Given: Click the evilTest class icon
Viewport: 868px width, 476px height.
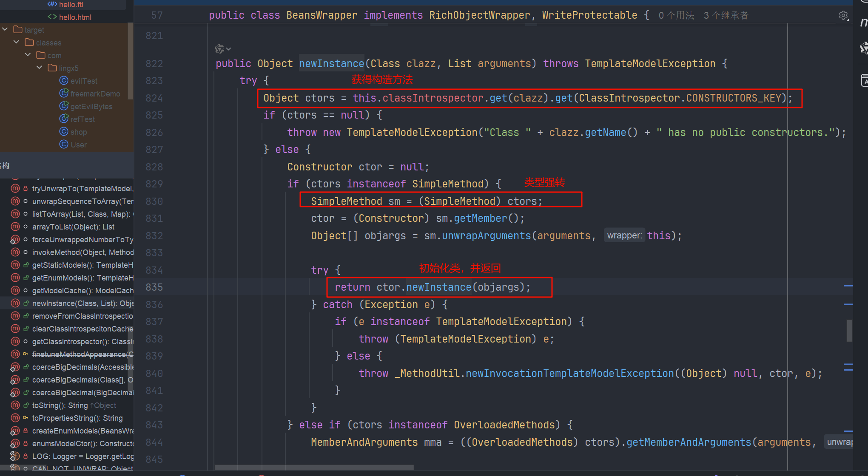Looking at the screenshot, I should (x=64, y=81).
